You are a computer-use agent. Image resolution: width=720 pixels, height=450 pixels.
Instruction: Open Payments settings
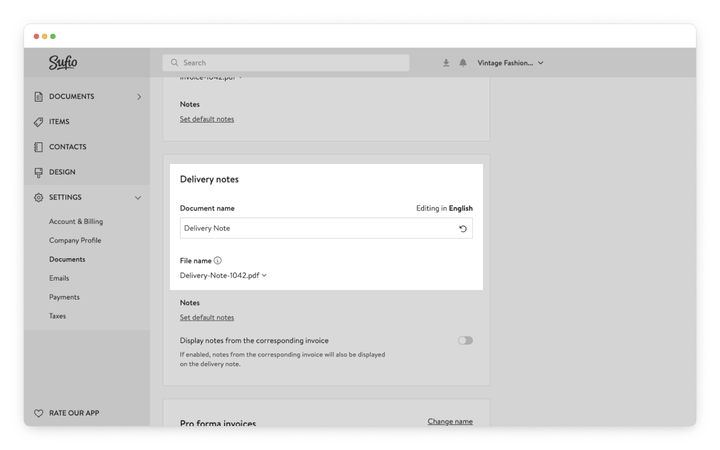point(64,297)
